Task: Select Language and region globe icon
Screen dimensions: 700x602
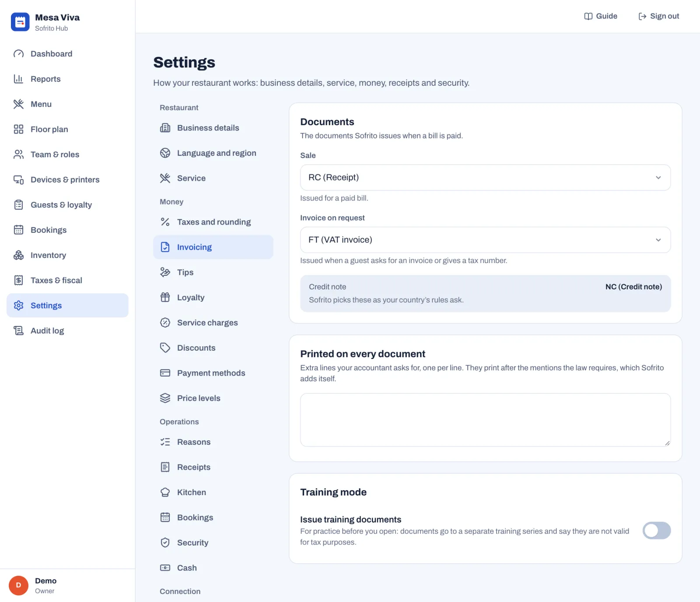Action: click(x=165, y=153)
